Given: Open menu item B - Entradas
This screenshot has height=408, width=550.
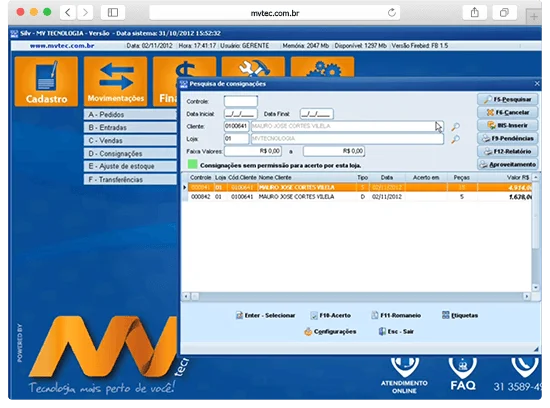Looking at the screenshot, I should pyautogui.click(x=130, y=127).
